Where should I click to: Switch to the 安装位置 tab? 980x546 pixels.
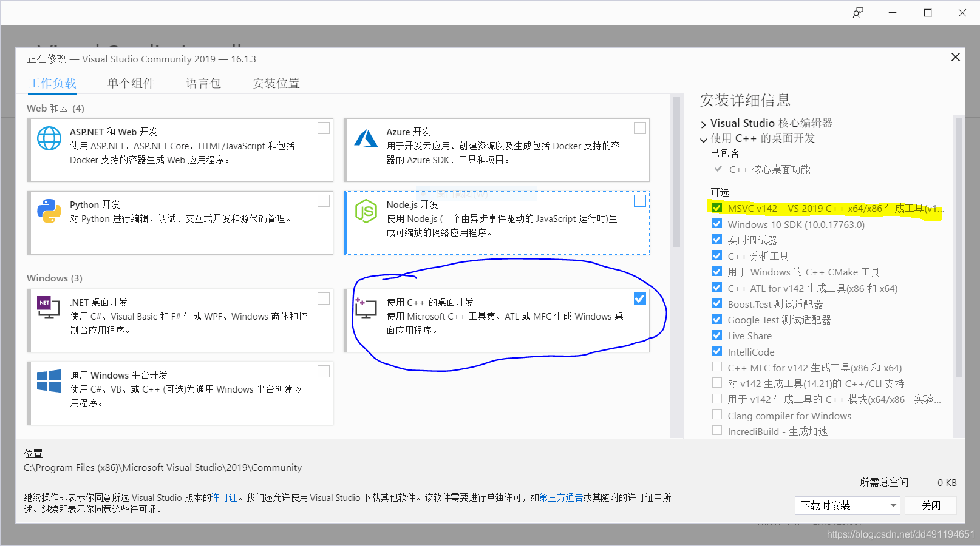[276, 83]
